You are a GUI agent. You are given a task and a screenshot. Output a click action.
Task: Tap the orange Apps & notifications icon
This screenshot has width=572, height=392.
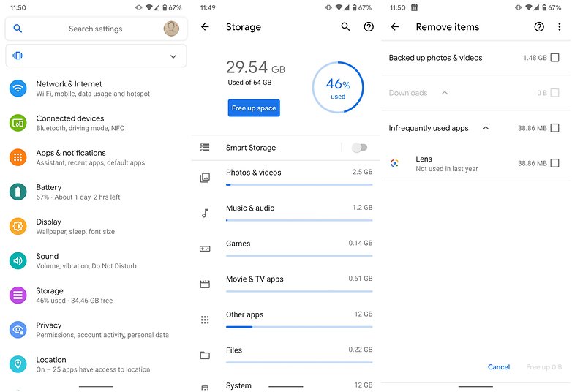click(x=18, y=157)
